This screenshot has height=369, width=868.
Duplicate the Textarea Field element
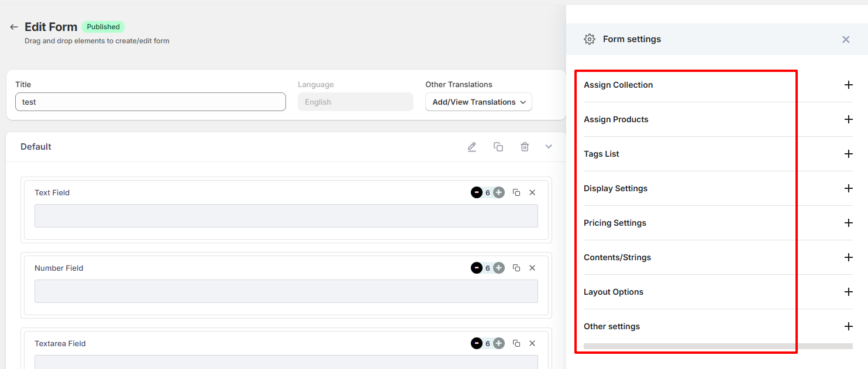tap(516, 343)
